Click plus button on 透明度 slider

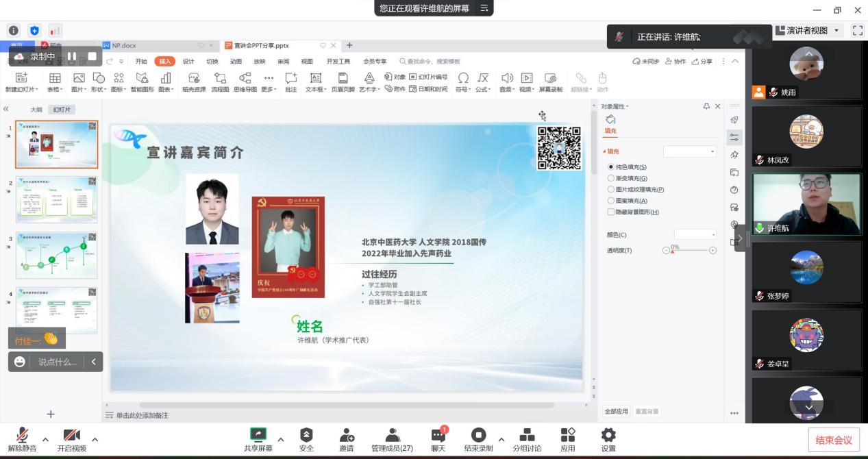click(x=712, y=251)
